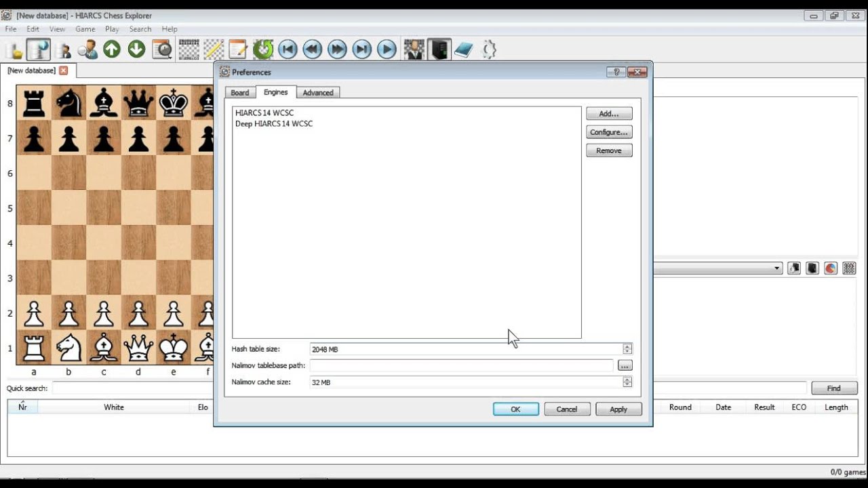Viewport: 868px width, 488px height.
Task: Go to start of game button
Action: (288, 49)
